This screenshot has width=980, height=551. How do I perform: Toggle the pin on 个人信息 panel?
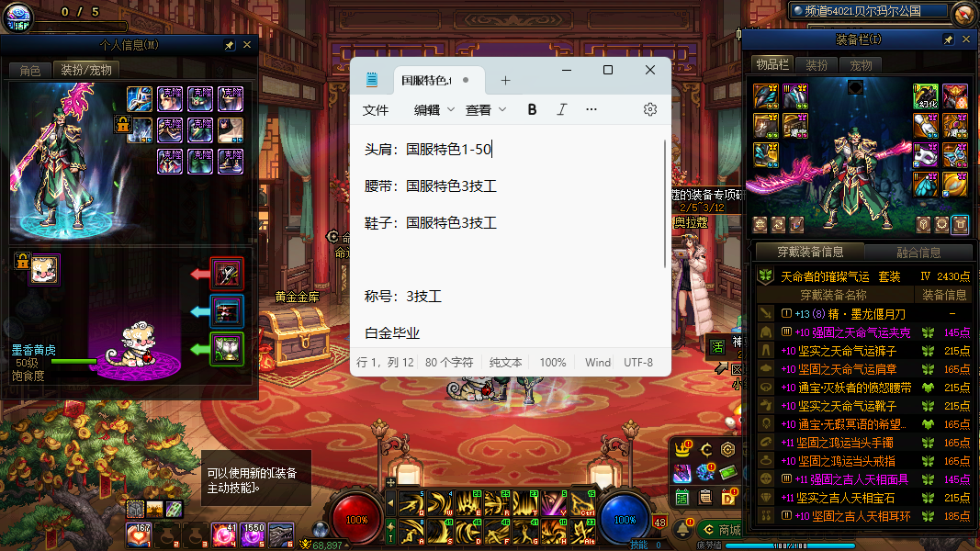(x=229, y=44)
